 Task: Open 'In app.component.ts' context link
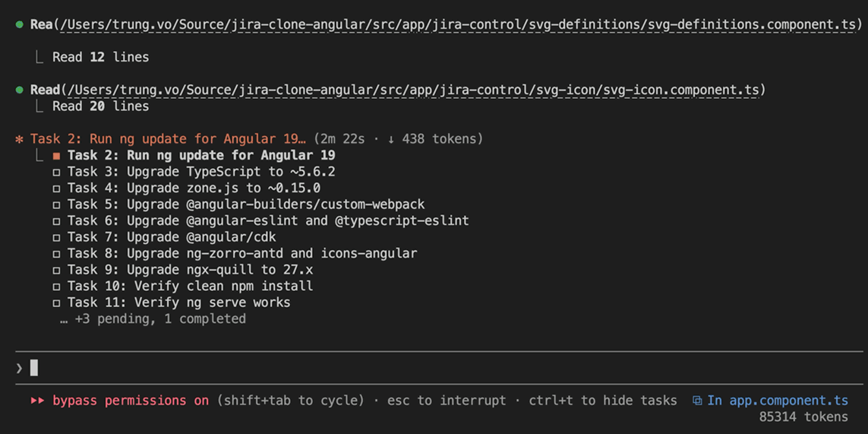(x=777, y=401)
